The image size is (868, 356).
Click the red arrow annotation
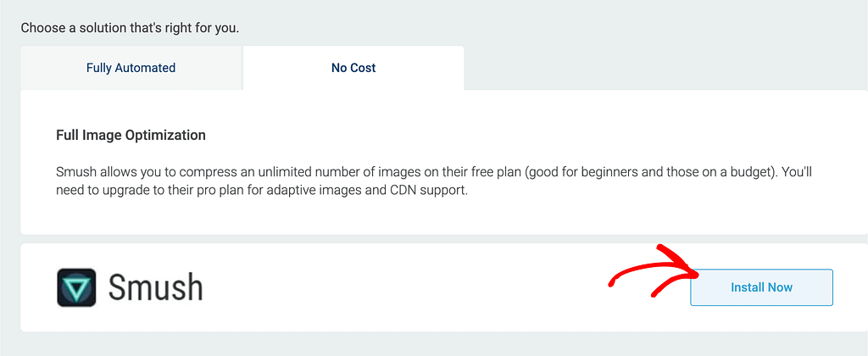(x=654, y=272)
